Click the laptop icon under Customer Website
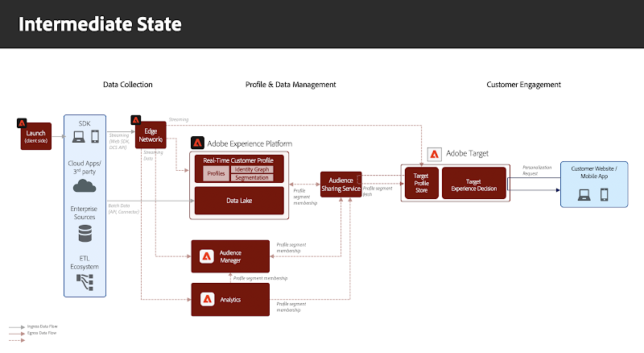Image resolution: width=644 pixels, height=353 pixels. (585, 194)
